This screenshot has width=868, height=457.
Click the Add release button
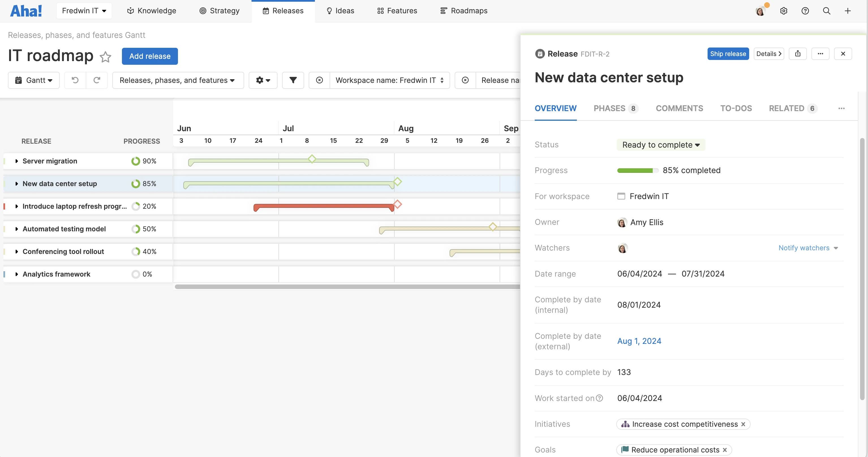tap(150, 56)
